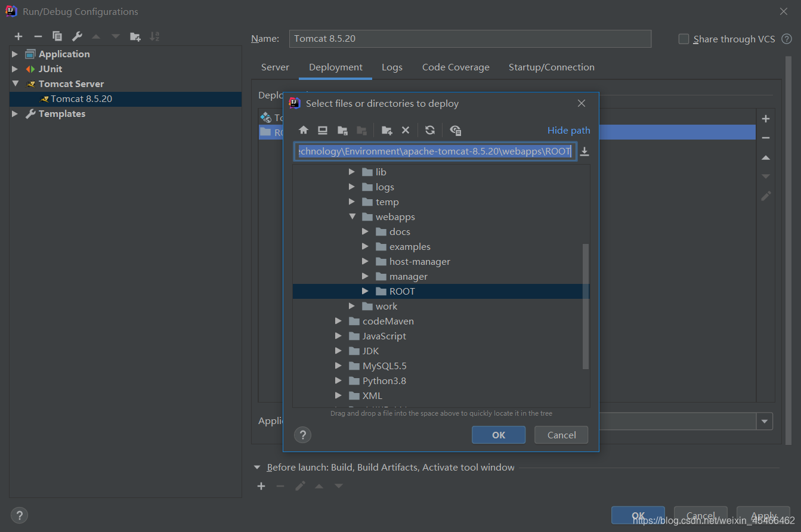This screenshot has width=801, height=532.
Task: Toggle show hidden files and directories icon
Action: pos(456,130)
